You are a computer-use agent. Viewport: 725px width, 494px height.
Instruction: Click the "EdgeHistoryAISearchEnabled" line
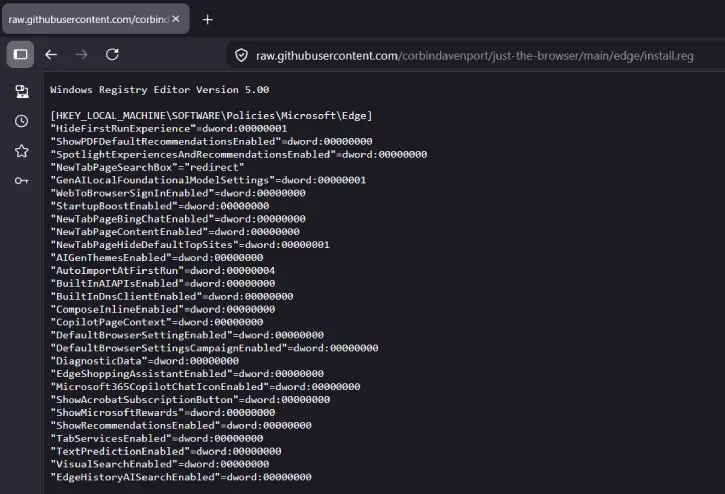(181, 478)
